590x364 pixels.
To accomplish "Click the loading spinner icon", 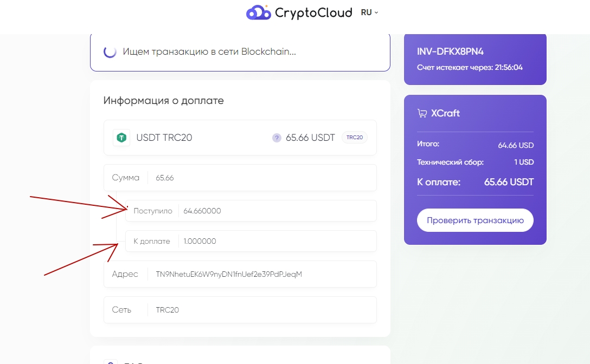I will tap(110, 52).
